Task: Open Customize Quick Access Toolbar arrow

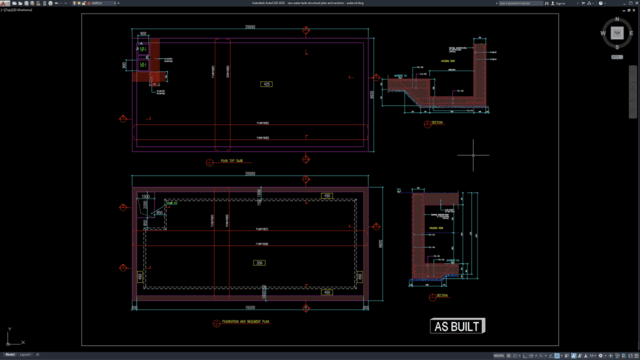Action: point(118,3)
